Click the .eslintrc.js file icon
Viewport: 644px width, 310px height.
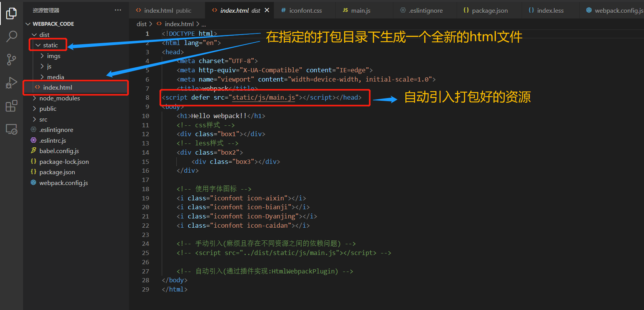33,140
